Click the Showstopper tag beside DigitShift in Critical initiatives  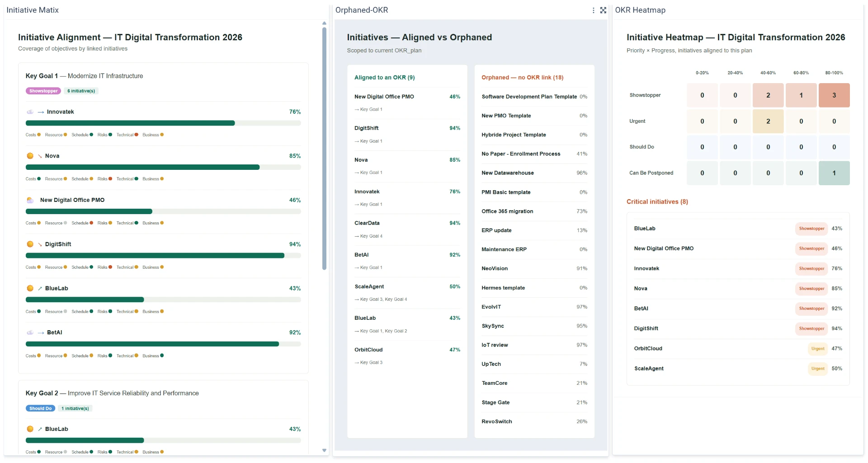811,328
